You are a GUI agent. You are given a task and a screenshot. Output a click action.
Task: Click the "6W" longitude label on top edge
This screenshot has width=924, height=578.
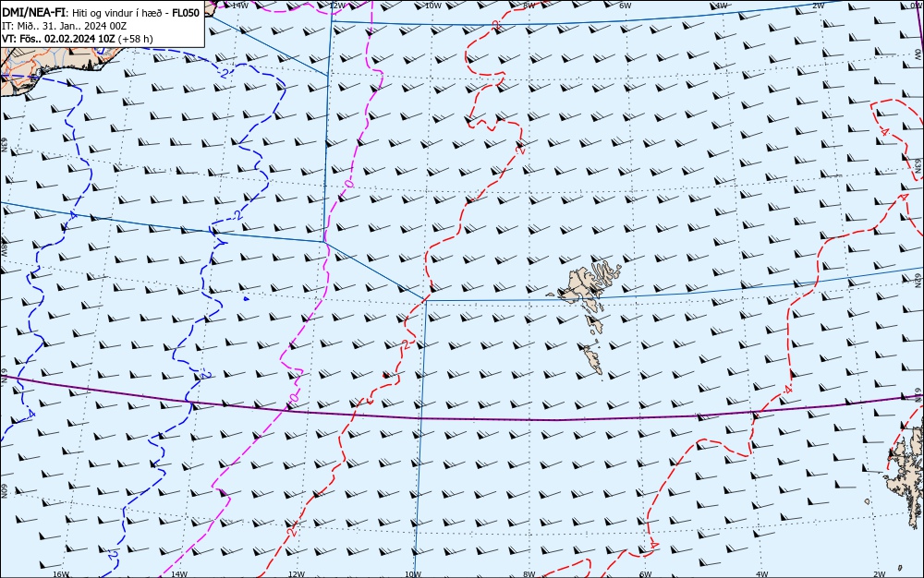(626, 6)
